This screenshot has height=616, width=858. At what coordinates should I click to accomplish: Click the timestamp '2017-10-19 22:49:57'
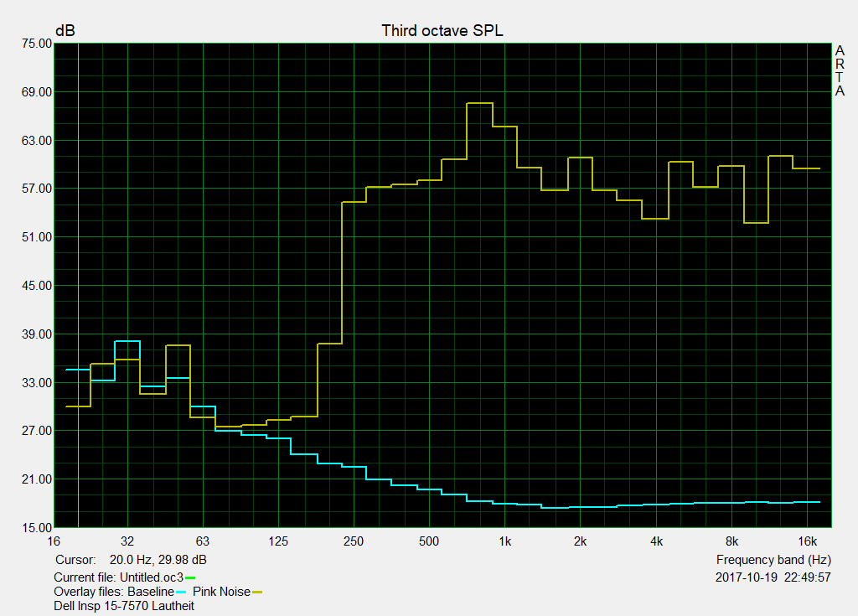pos(773,577)
